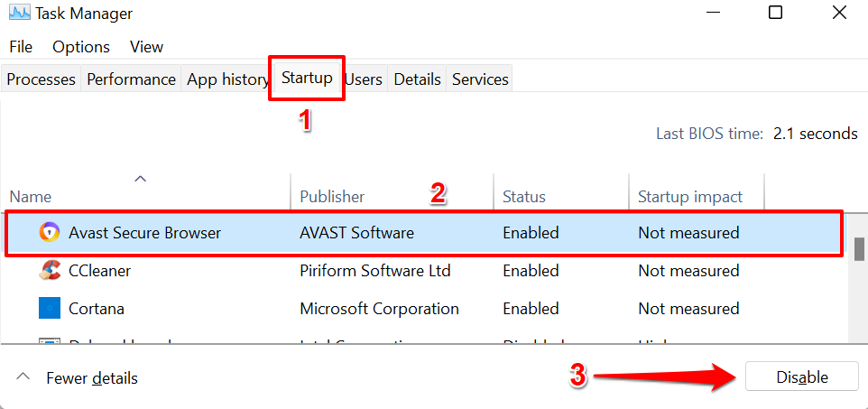Viewport: 868px width, 409px height.
Task: Switch to the Performance tab
Action: click(131, 79)
